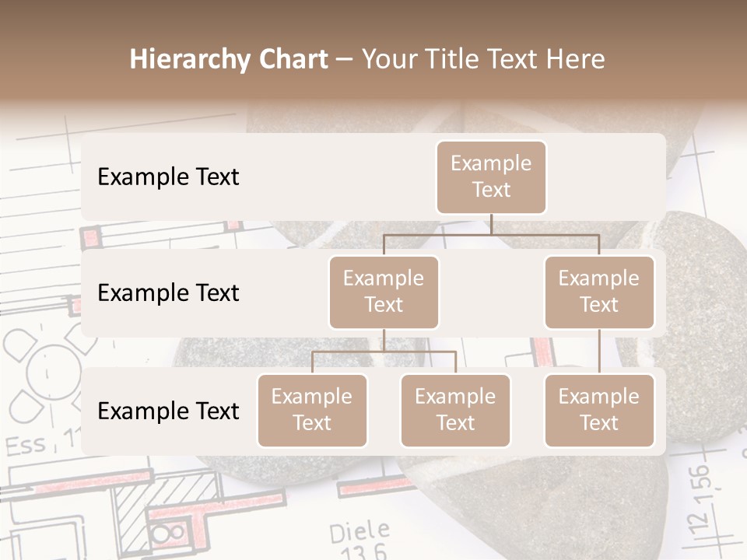Image resolution: width=747 pixels, height=560 pixels.
Task: Click the "12.156" dimension text on blueprint
Action: point(701,496)
